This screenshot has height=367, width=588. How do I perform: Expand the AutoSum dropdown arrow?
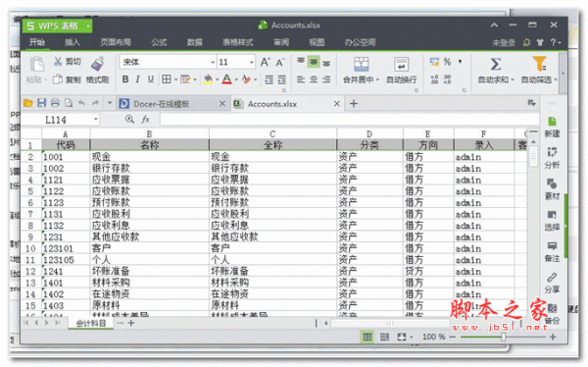[513, 79]
